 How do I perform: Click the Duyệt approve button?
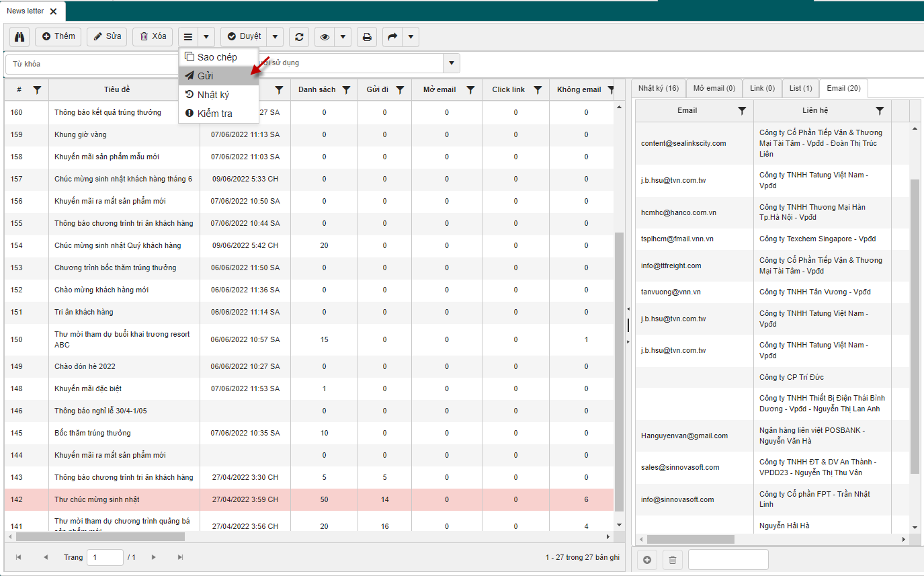pos(244,36)
